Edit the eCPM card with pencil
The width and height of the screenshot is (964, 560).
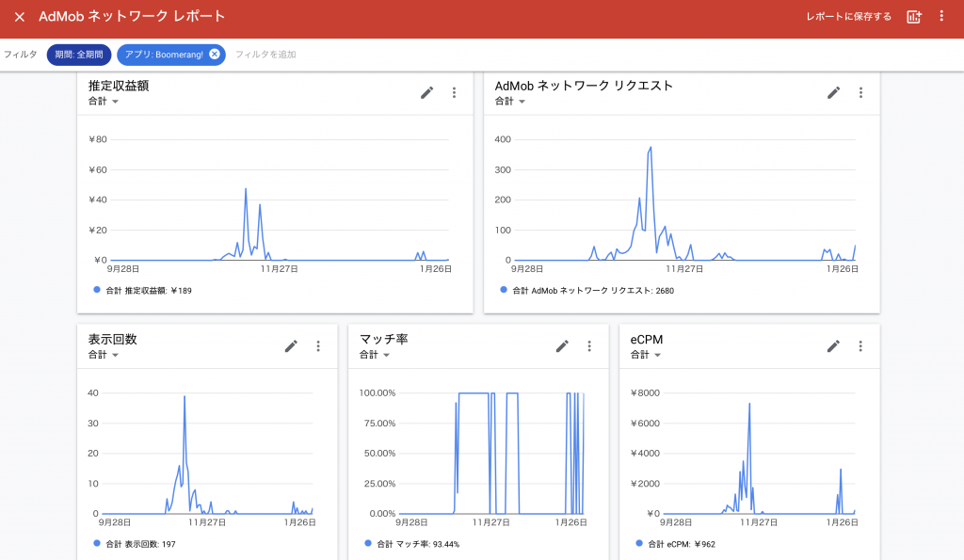(833, 346)
